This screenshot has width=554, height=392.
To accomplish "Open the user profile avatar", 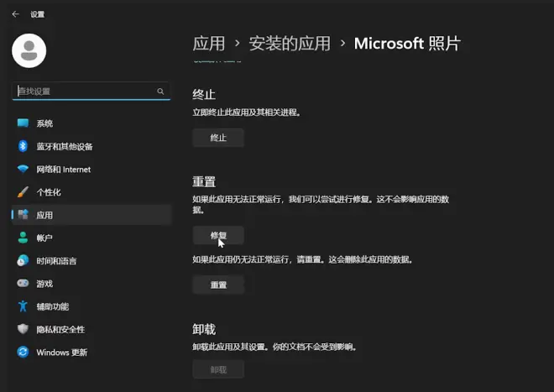I will click(x=29, y=50).
